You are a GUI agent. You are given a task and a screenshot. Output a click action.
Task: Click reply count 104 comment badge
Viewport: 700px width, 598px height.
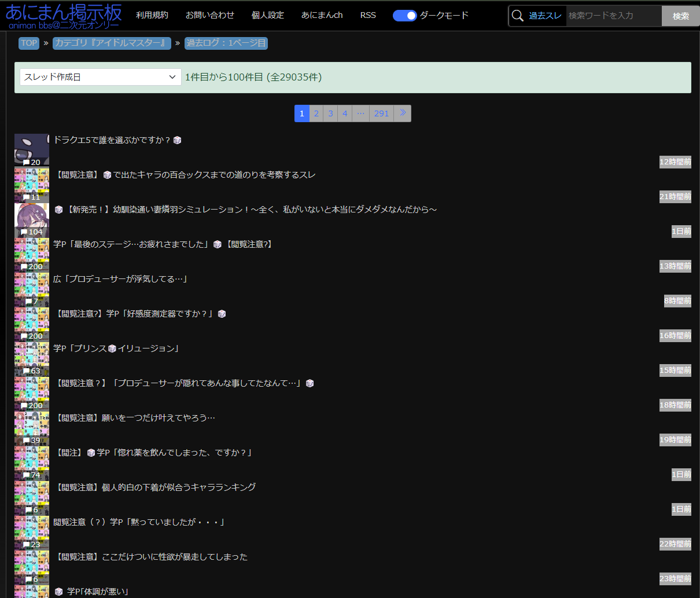[32, 232]
